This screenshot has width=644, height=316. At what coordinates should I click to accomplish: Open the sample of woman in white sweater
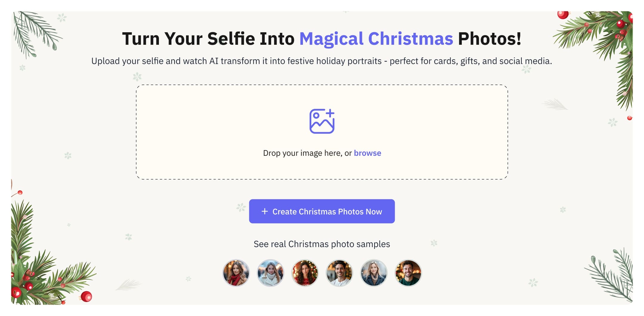[270, 273]
